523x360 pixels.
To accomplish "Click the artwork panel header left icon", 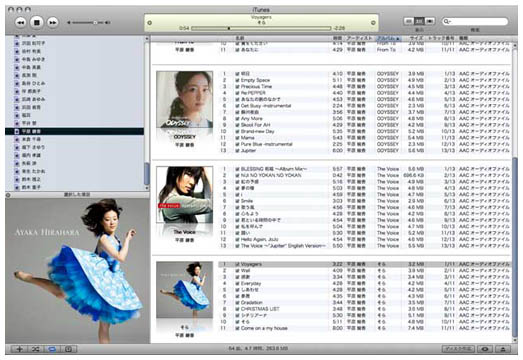I will click(8, 195).
